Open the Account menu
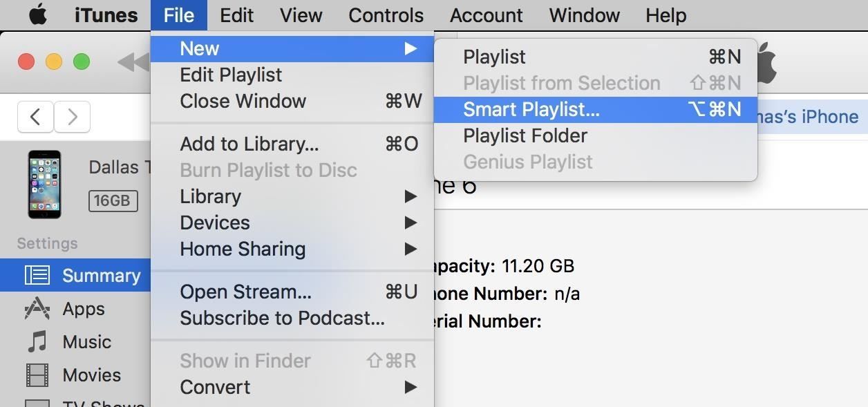 485,15
